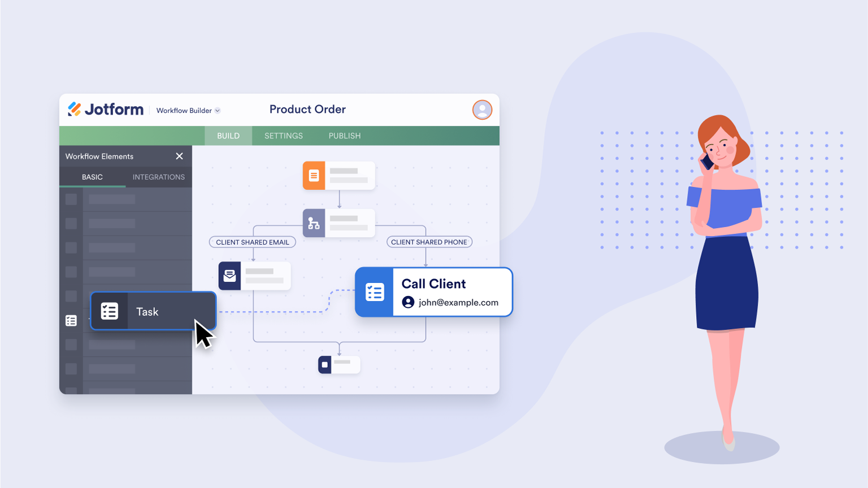Image resolution: width=868 pixels, height=488 pixels.
Task: Switch to the BUILD tab
Action: tap(228, 136)
